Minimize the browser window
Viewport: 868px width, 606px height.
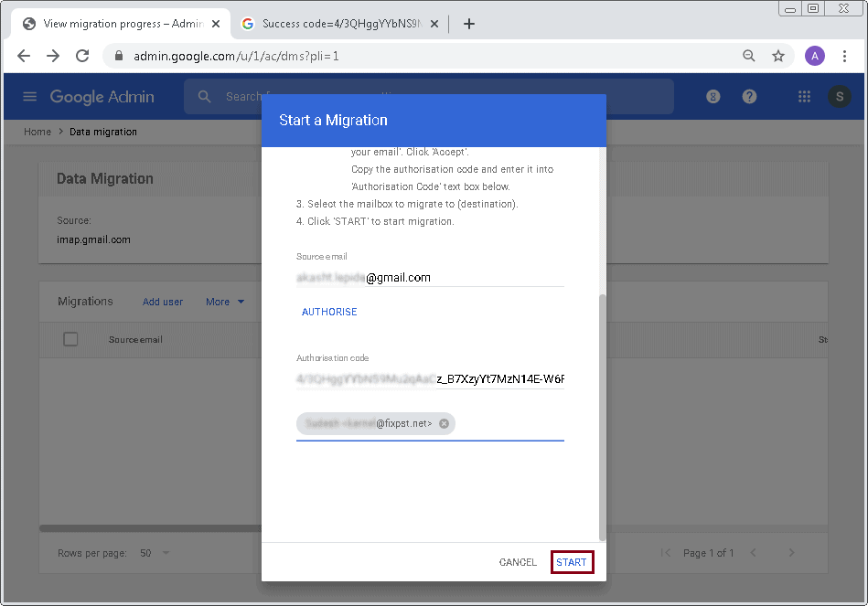coord(790,9)
